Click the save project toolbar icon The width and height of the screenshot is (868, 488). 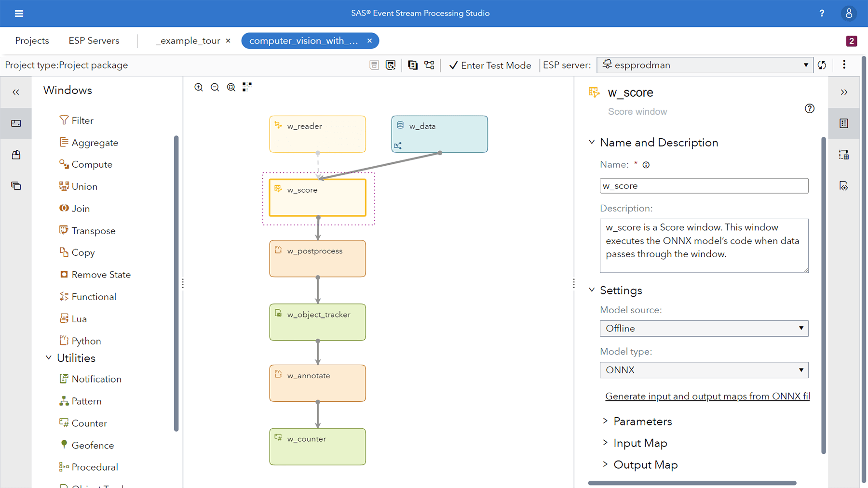click(x=374, y=65)
